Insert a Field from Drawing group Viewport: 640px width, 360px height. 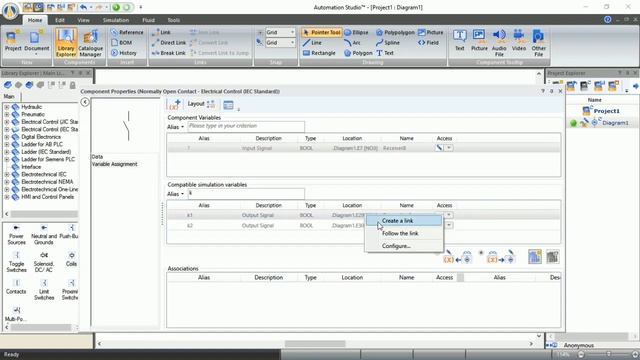point(429,42)
